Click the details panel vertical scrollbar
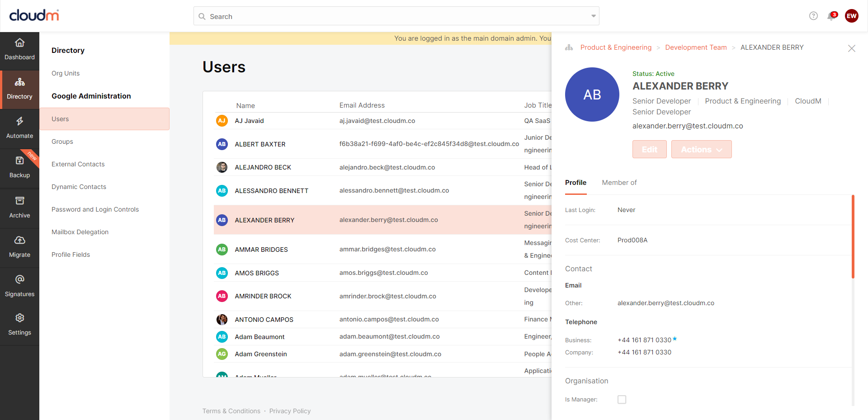This screenshot has width=868, height=420. pos(853,236)
